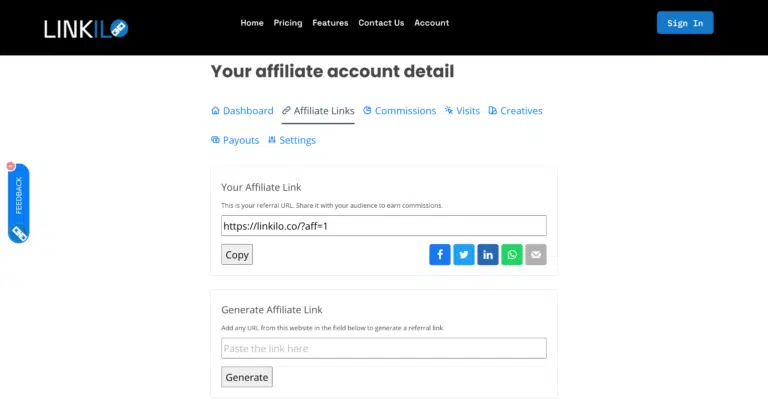Screen dimensions: 768x407
Task: Open the blue Feedback side widget
Action: click(19, 203)
